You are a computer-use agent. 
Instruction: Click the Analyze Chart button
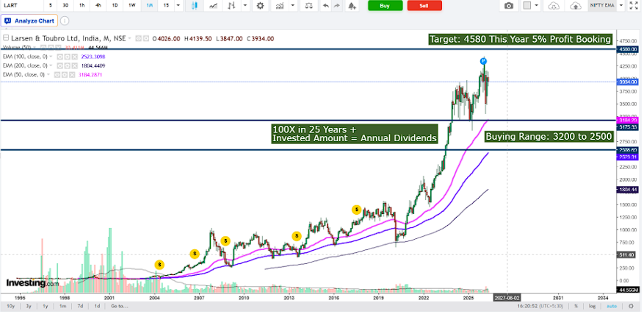coord(29,21)
